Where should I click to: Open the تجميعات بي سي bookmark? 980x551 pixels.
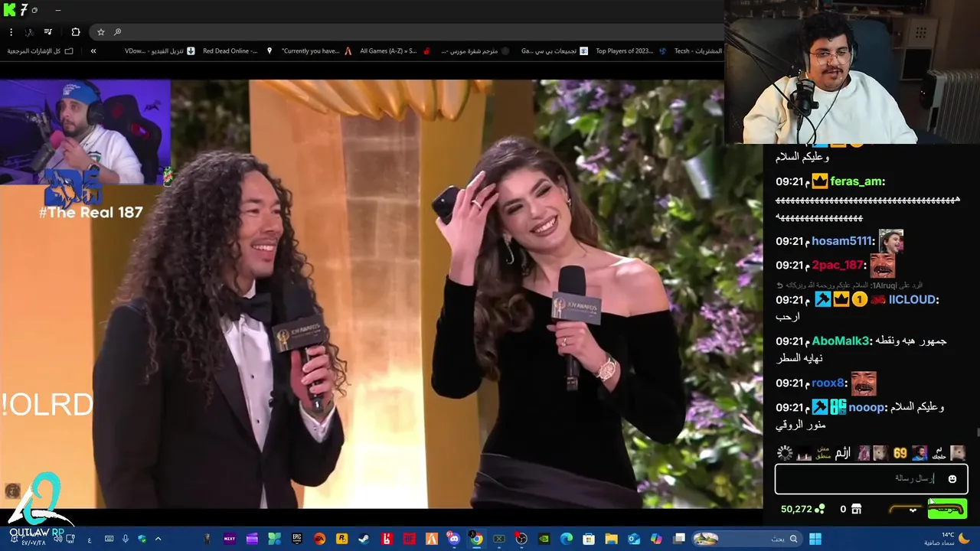point(555,51)
